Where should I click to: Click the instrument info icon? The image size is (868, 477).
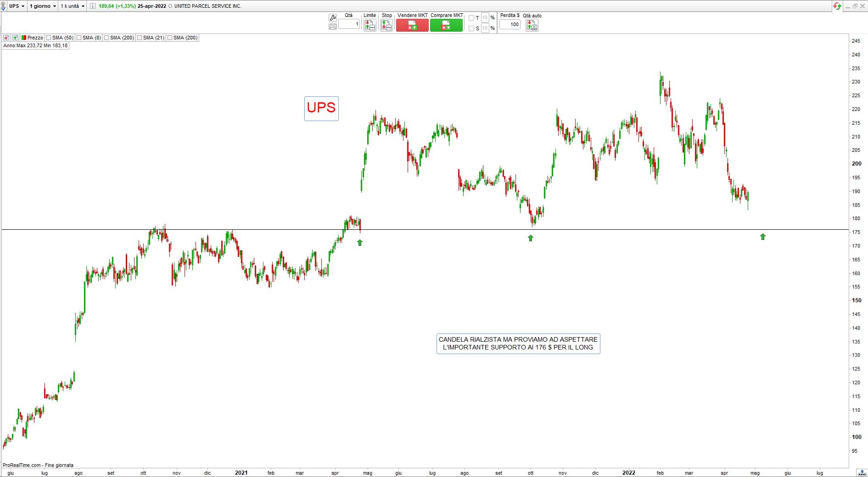coord(93,6)
